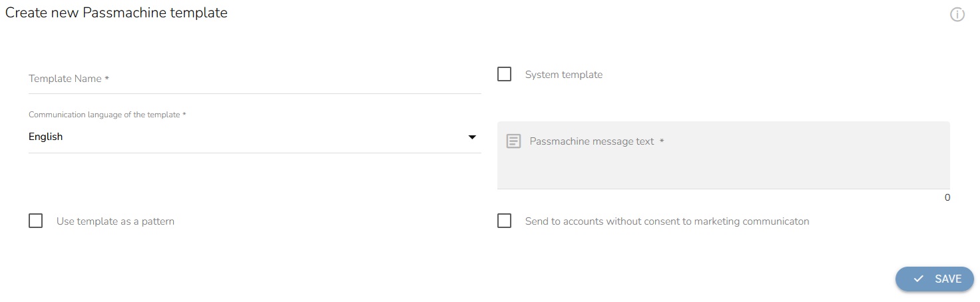Screen dimensions: 980x302
Task: Tick Use template as a pattern checkbox
Action: pyautogui.click(x=36, y=221)
